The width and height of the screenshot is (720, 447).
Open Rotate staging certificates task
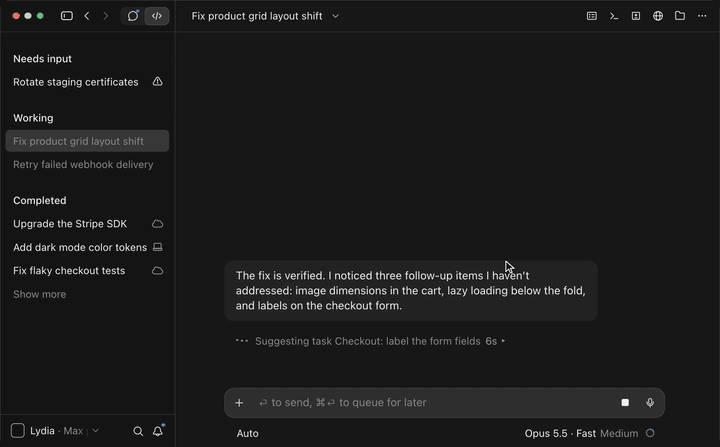coord(87,82)
